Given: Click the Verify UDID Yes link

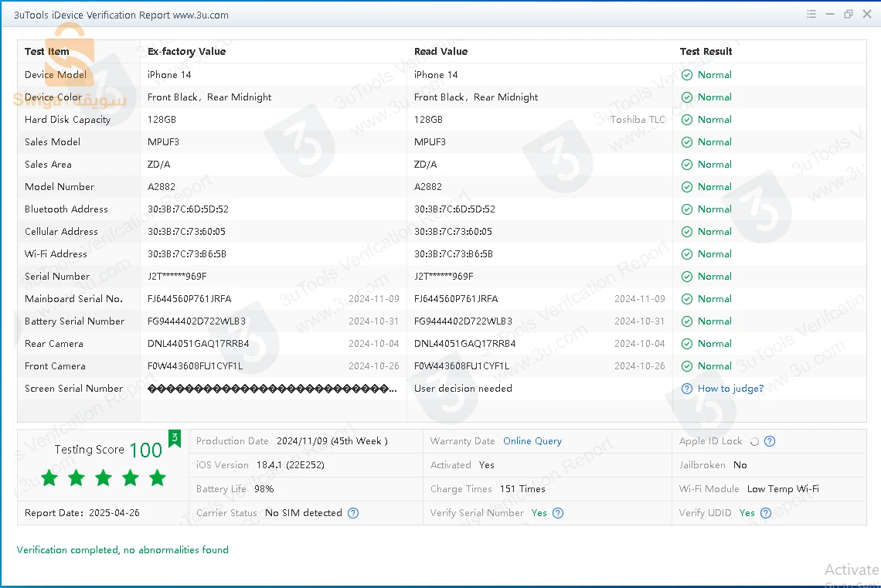Looking at the screenshot, I should (x=747, y=513).
